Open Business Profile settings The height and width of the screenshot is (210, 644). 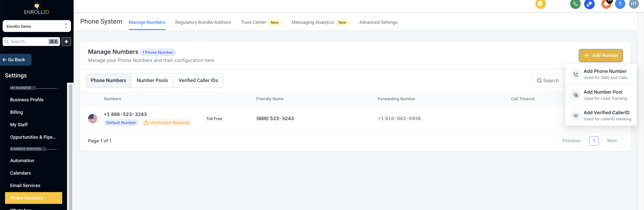(27, 100)
